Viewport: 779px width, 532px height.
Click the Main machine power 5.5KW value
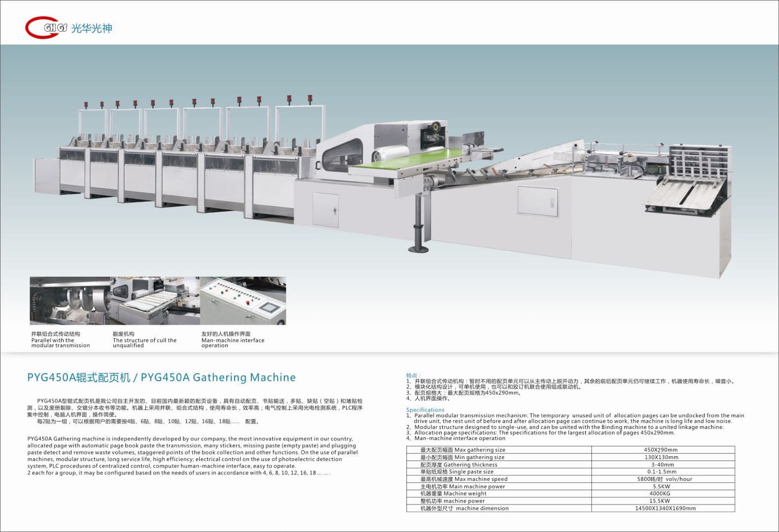tap(661, 486)
